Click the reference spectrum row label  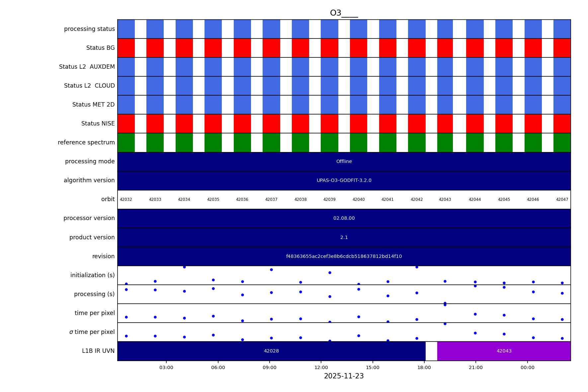pyautogui.click(x=86, y=143)
